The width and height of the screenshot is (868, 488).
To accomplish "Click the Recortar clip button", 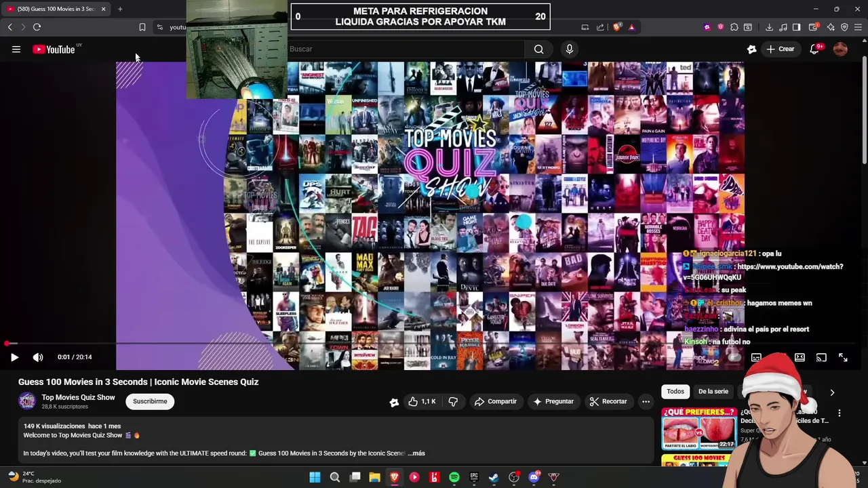I will [x=608, y=401].
